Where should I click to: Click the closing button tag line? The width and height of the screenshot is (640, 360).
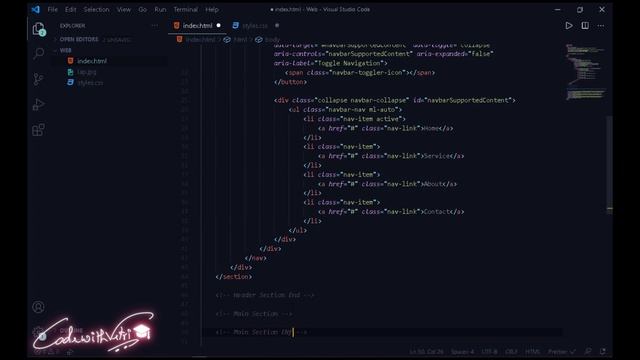(x=290, y=82)
